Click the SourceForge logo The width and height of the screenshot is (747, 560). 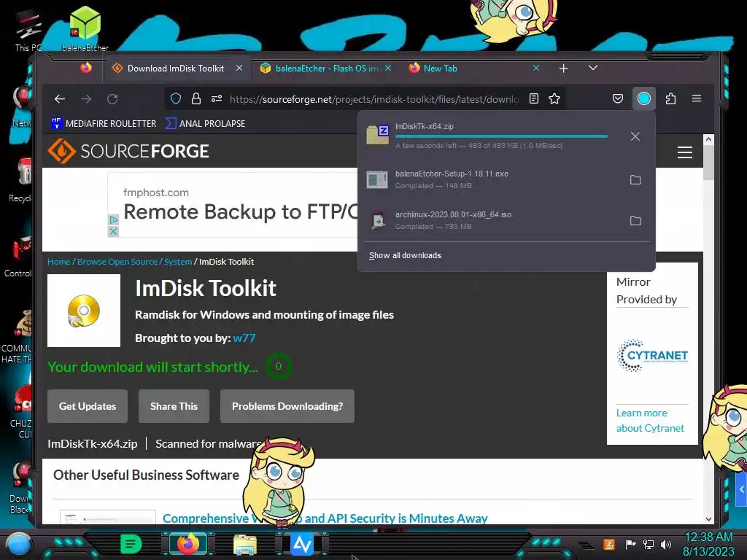[x=128, y=151]
